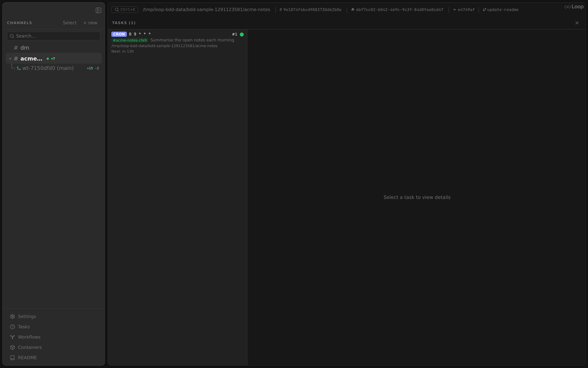Click the magnifier icon in channel search
588x368 pixels.
click(12, 36)
